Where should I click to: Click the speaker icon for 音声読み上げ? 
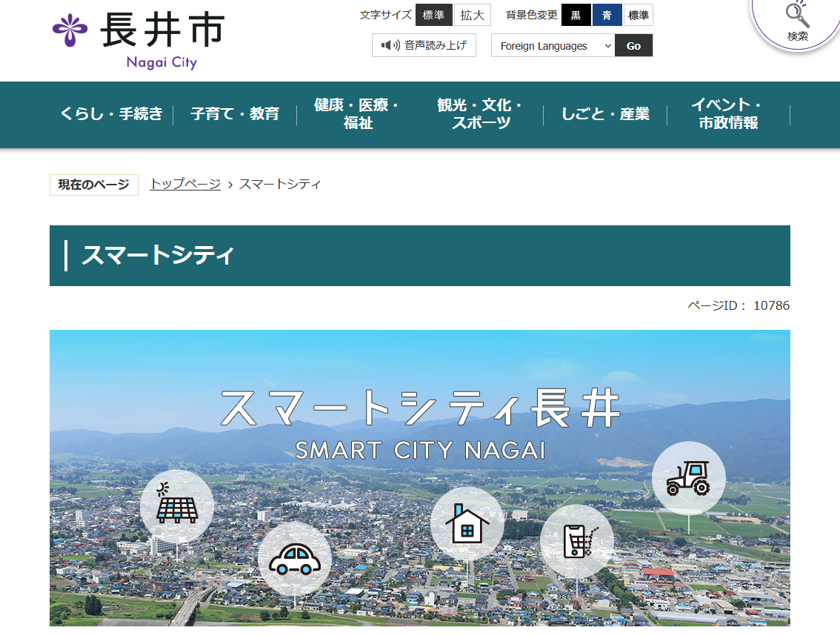click(x=390, y=45)
